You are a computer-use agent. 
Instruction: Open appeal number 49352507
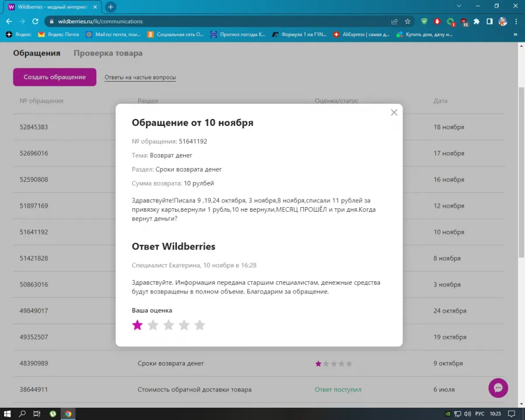[x=34, y=337]
